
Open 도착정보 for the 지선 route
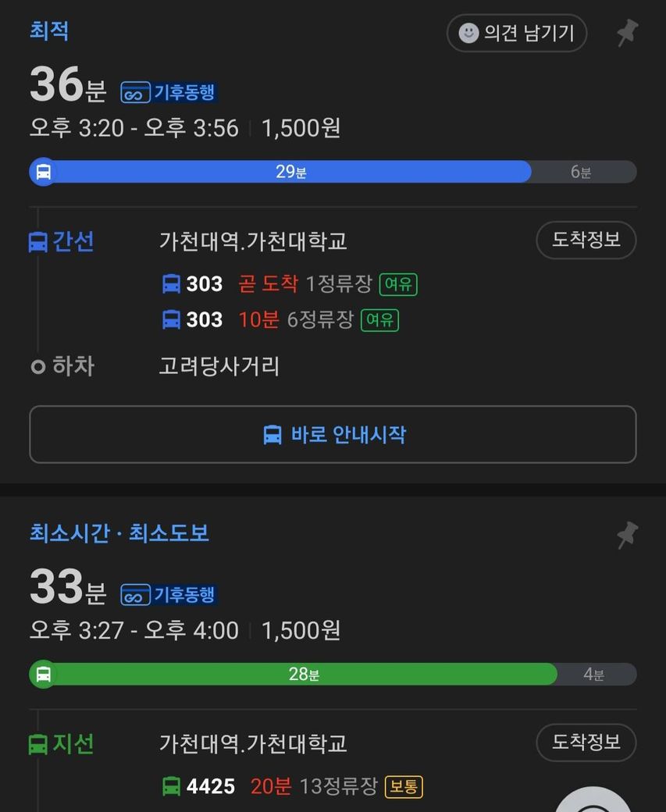tap(586, 743)
